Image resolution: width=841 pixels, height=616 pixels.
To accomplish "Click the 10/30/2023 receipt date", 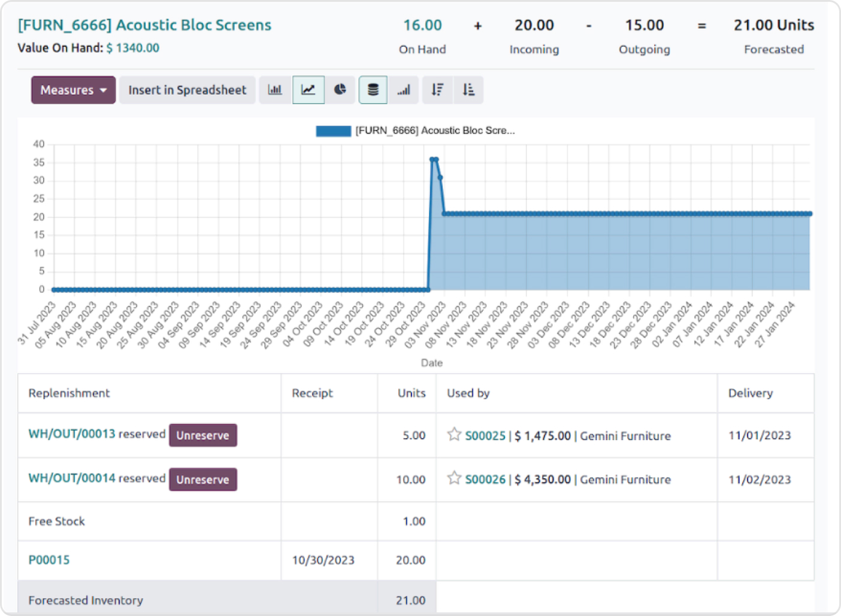I will click(x=323, y=560).
